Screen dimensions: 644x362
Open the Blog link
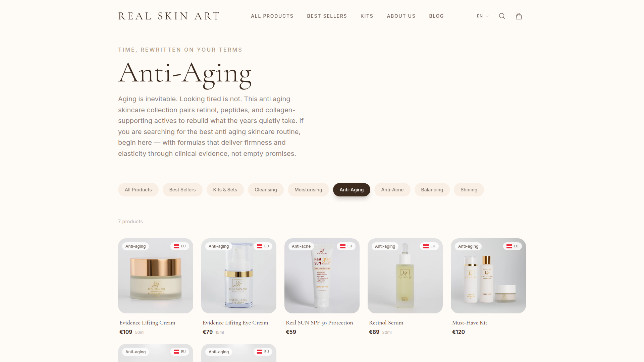436,16
